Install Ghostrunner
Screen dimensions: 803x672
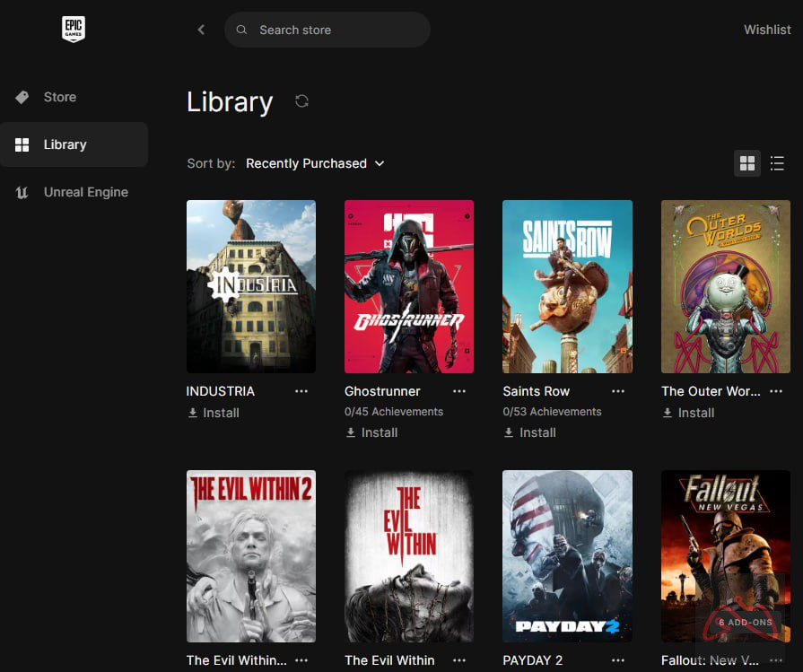(371, 432)
